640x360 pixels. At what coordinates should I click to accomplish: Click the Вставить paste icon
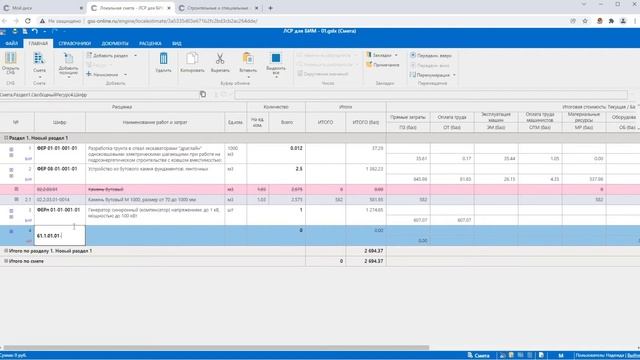pos(248,58)
